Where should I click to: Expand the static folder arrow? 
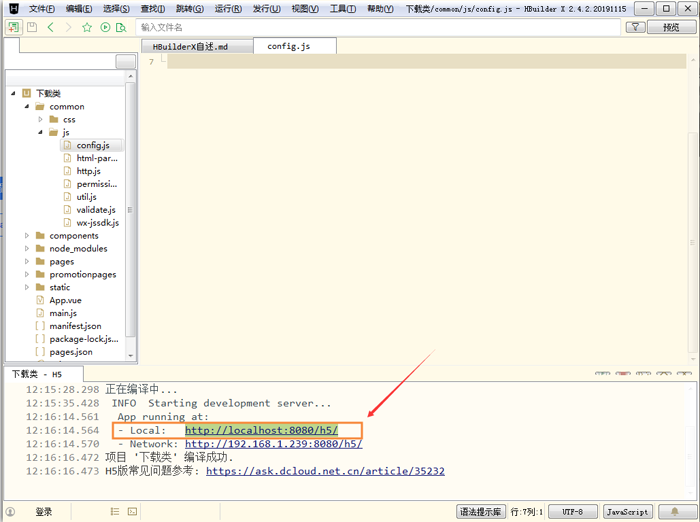coord(27,287)
